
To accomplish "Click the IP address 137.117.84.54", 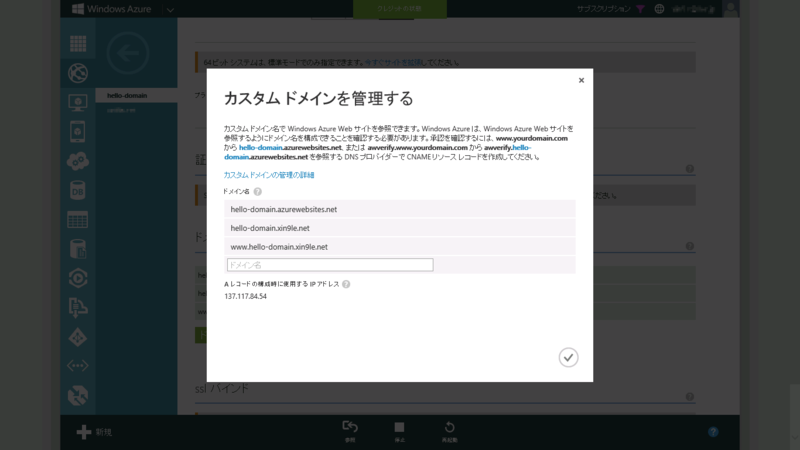I will pos(245,296).
